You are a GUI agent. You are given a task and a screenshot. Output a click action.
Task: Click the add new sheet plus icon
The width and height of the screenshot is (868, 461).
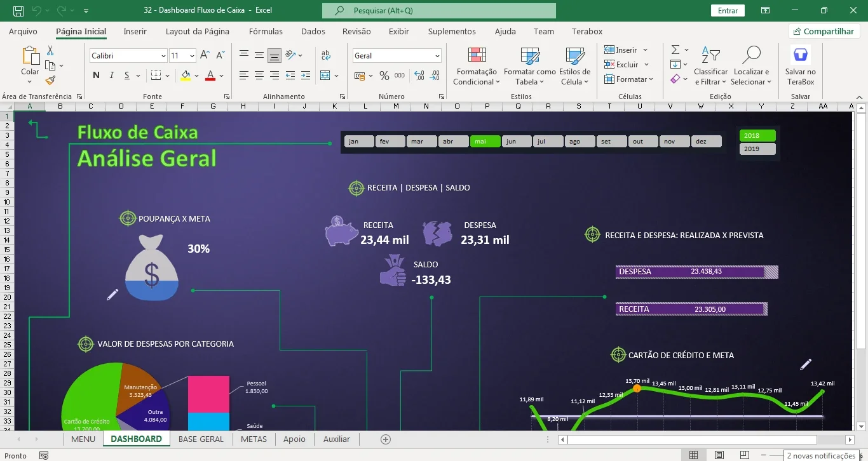[x=385, y=439]
